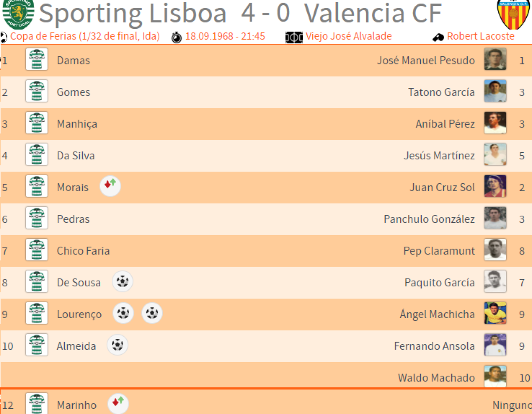Click the substitution icon next to Morais
532x414 pixels.
(x=110, y=186)
